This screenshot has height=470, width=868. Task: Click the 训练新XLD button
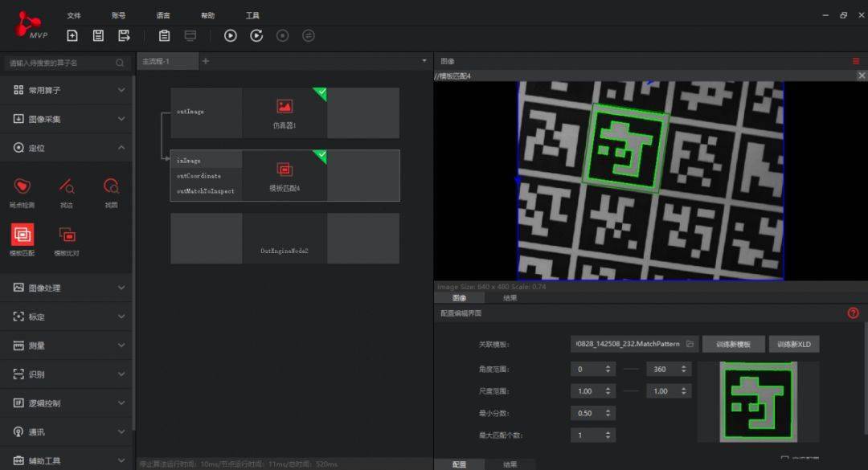pos(794,345)
